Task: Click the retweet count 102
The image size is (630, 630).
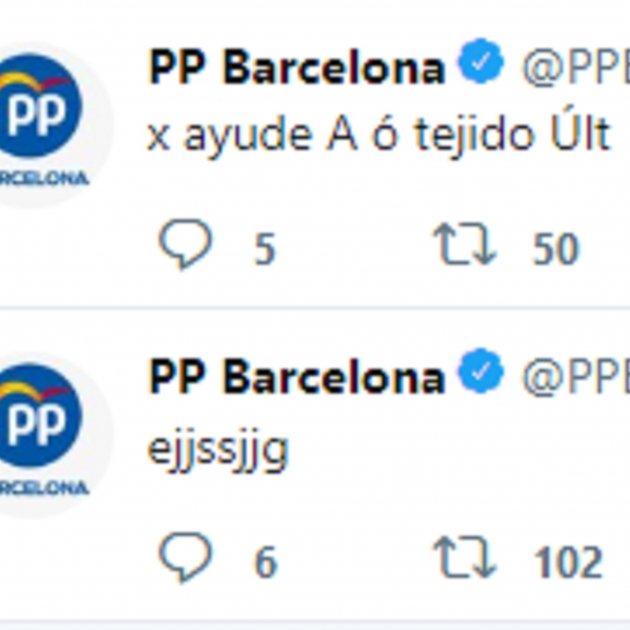Action: point(568,562)
